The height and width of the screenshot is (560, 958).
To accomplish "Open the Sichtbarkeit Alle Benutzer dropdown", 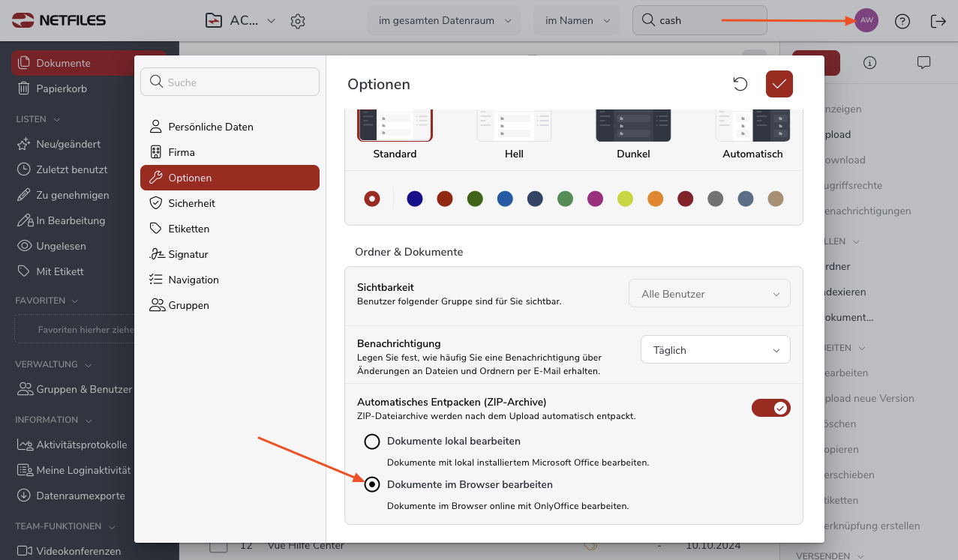I will click(x=709, y=294).
